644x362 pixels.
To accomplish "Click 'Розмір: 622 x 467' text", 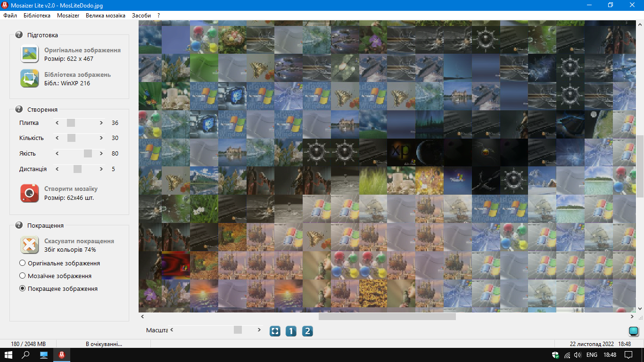I will (x=69, y=58).
